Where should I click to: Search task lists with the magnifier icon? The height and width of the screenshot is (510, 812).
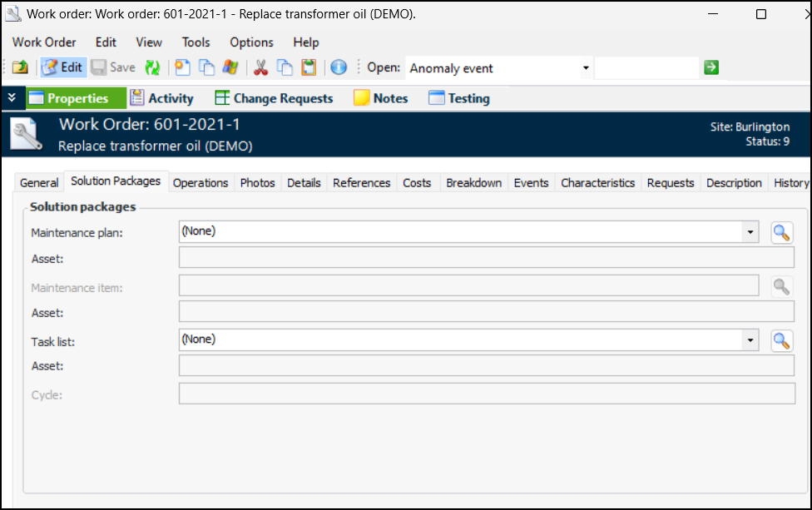coord(780,340)
